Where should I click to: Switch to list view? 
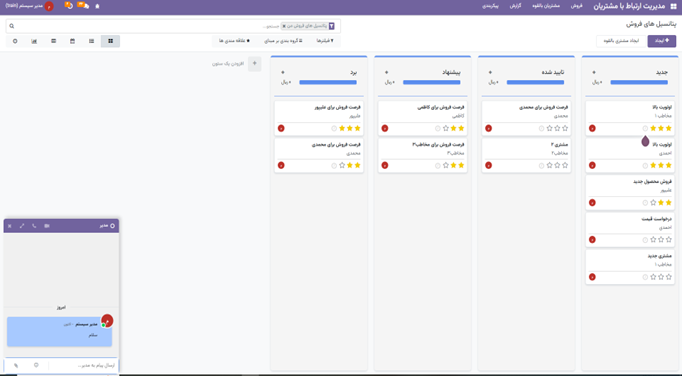91,41
